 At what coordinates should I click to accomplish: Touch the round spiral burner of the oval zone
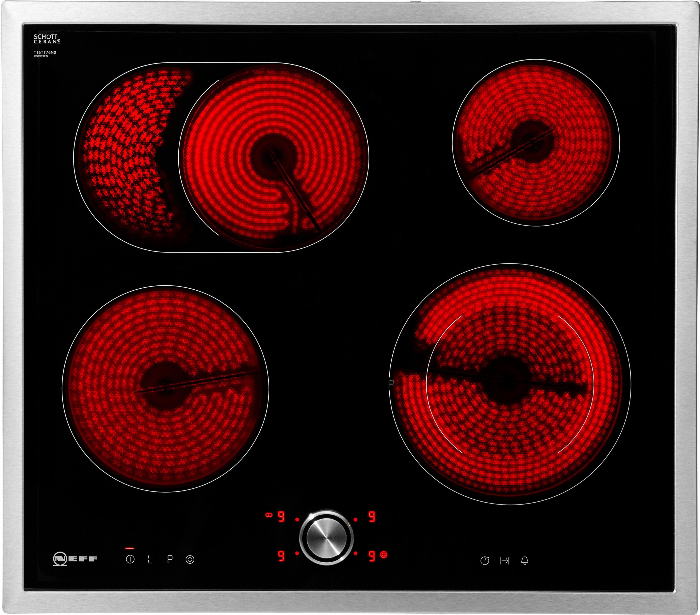point(274,157)
